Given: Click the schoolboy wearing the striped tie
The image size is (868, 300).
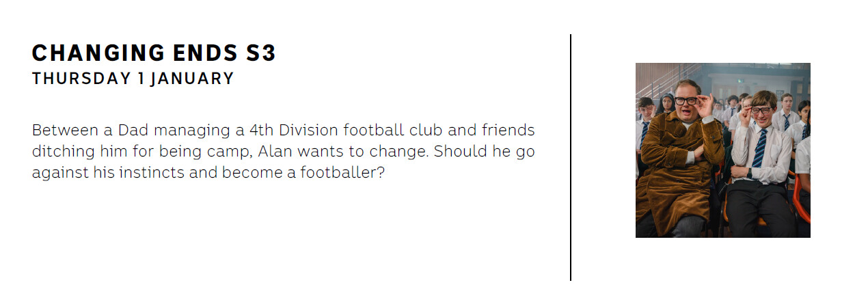Looking at the screenshot, I should point(759,157).
